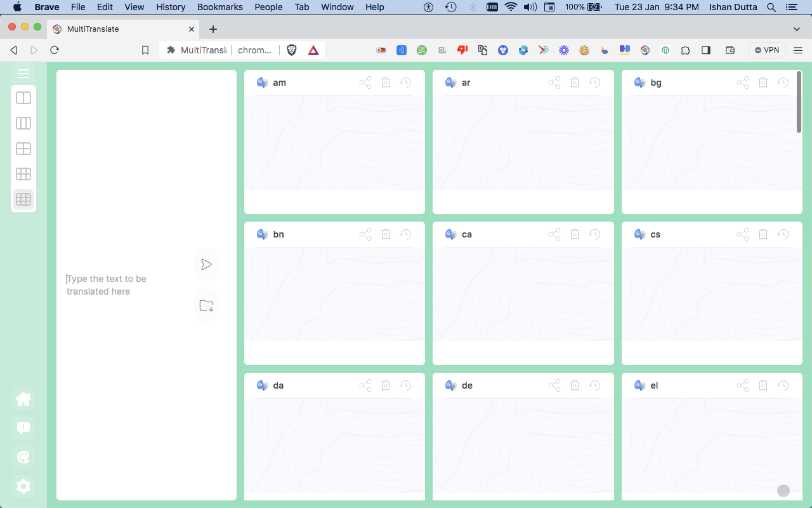Open the VPN button in the toolbar

pyautogui.click(x=767, y=50)
